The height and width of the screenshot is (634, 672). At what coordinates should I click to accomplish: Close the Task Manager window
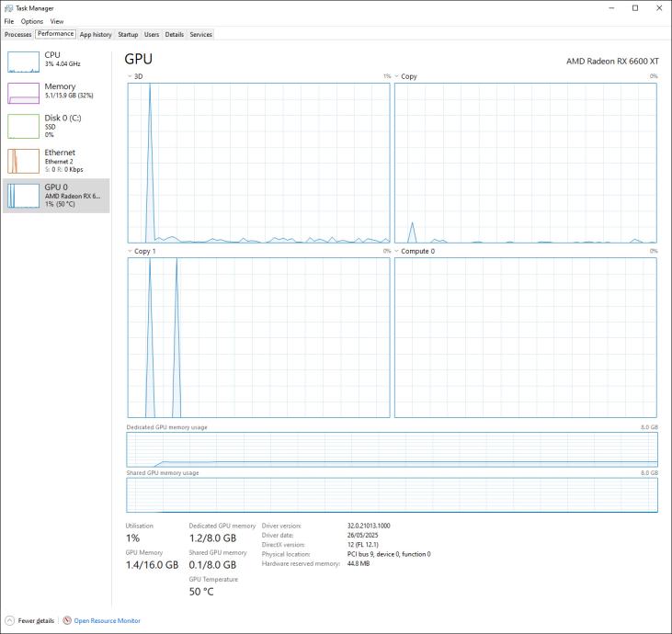point(659,8)
